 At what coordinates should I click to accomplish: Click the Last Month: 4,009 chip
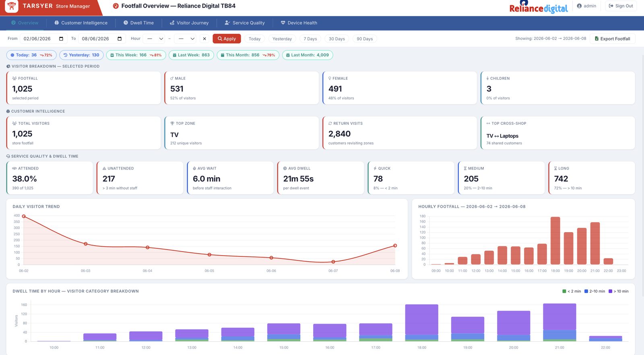[308, 55]
